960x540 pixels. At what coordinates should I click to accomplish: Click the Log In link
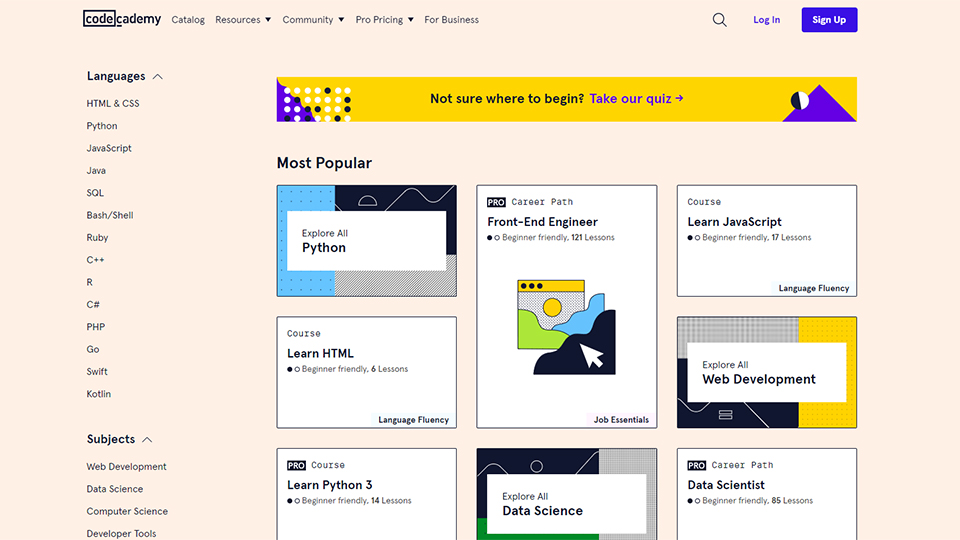pos(767,20)
